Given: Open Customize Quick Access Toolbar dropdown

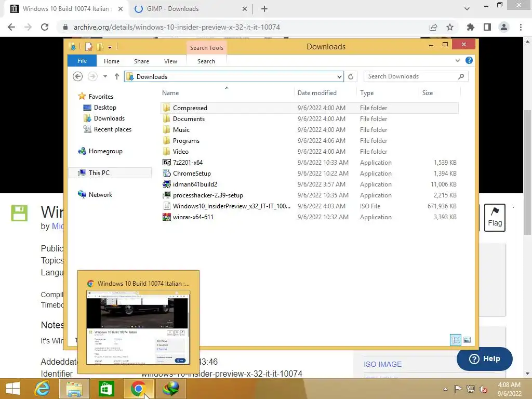Looking at the screenshot, I should [110, 47].
